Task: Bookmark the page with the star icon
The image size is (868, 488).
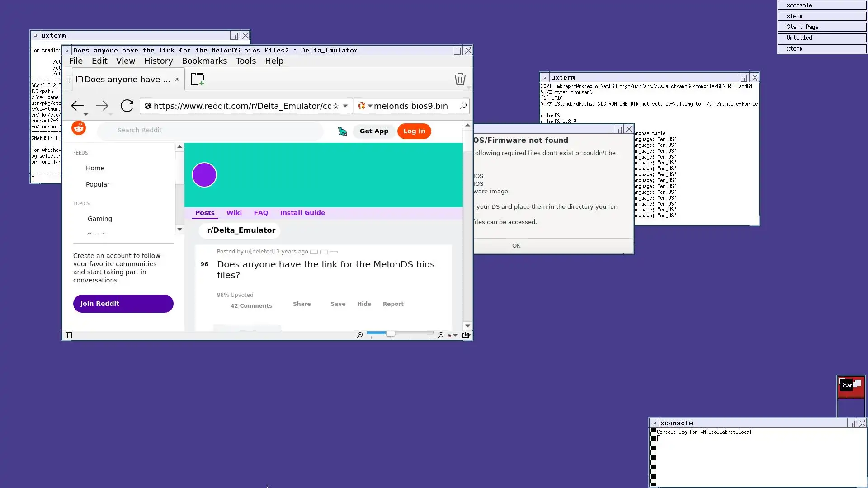Action: tap(336, 106)
